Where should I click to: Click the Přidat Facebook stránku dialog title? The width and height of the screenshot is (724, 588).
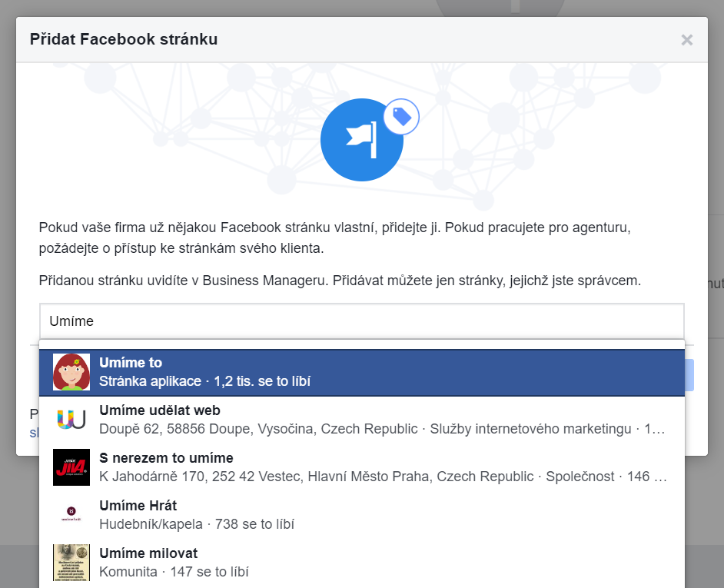coord(124,39)
